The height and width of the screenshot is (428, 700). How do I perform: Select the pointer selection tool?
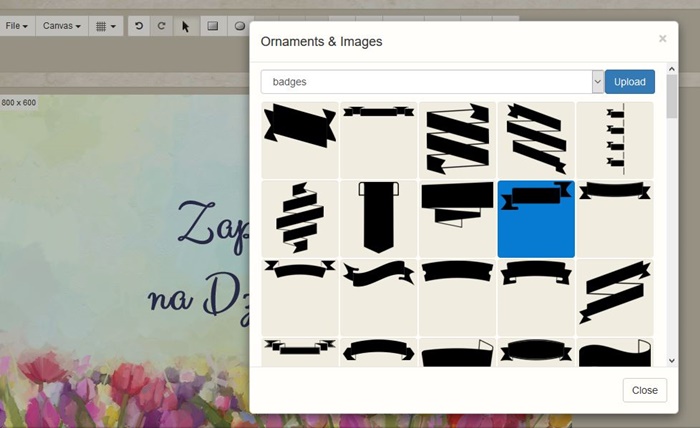185,26
